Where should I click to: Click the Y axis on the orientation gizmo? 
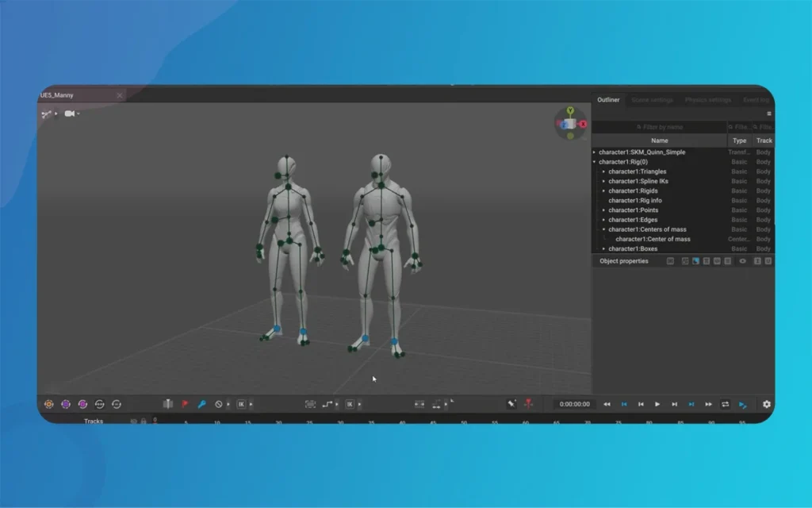tap(569, 112)
